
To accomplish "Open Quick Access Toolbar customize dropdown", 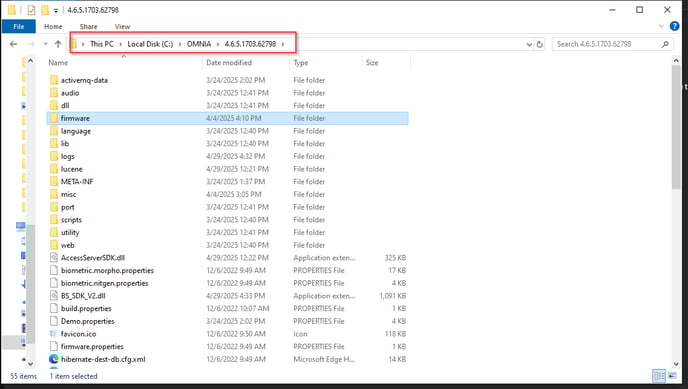I will click(x=56, y=10).
